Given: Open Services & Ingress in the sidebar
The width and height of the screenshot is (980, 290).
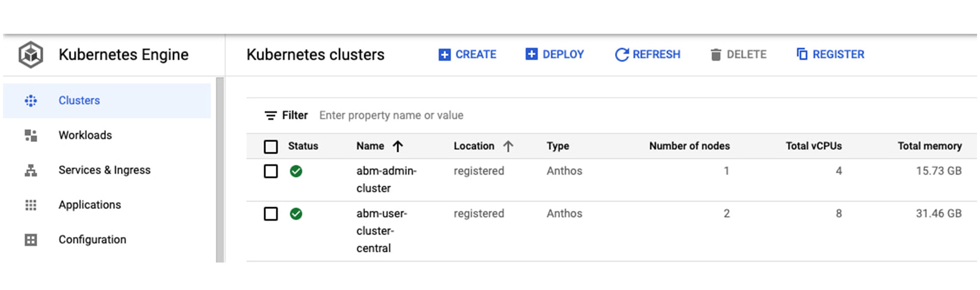Looking at the screenshot, I should point(107,170).
